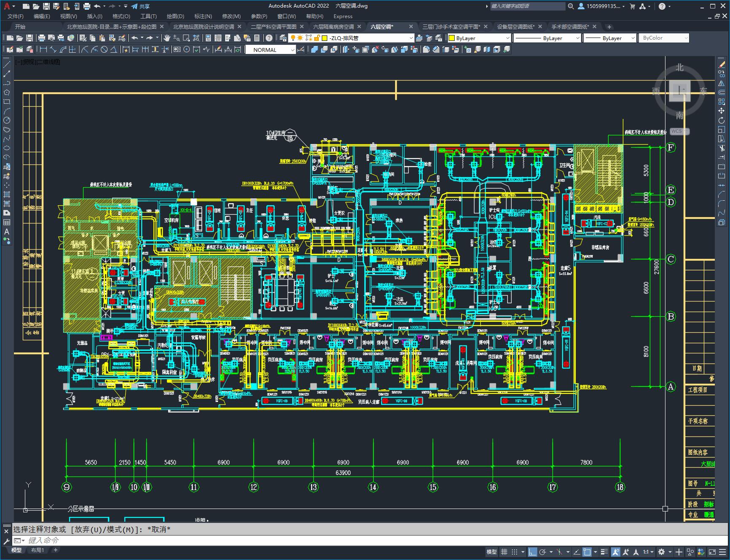Open the 文件(F) menu
The height and width of the screenshot is (560, 730).
(16, 16)
